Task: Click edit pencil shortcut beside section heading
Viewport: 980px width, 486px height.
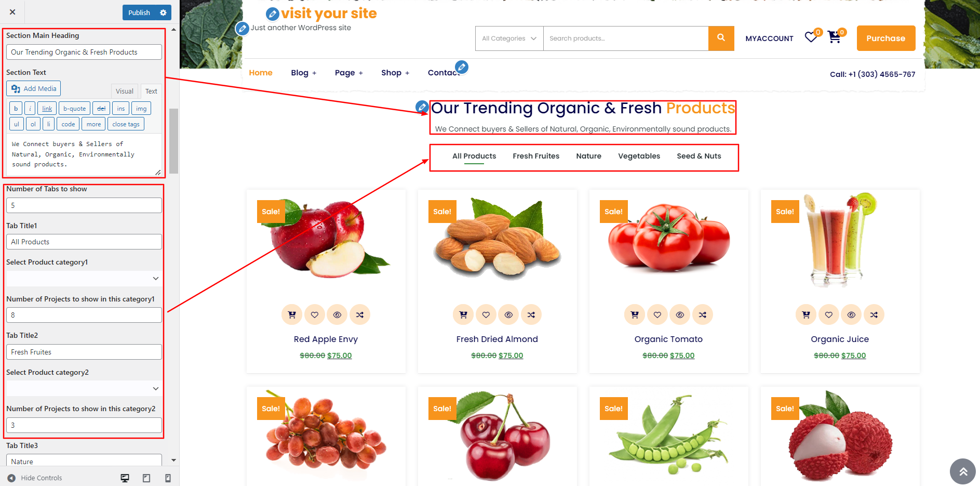Action: pos(422,107)
